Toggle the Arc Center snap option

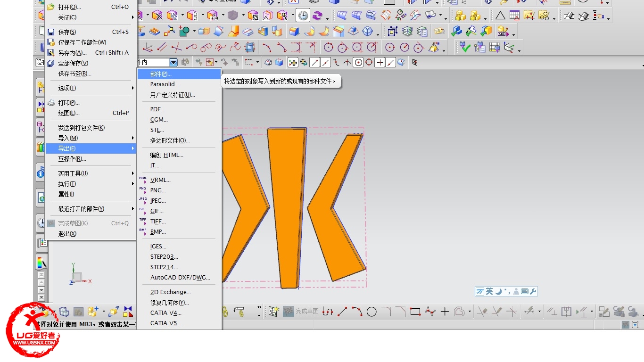click(358, 62)
